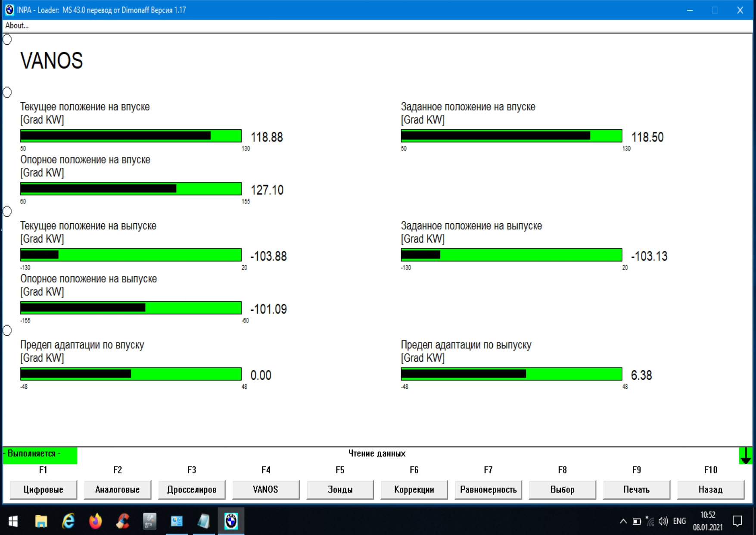This screenshot has width=756, height=535.
Task: Click the Текущее положение на впуске bar
Action: 131,136
